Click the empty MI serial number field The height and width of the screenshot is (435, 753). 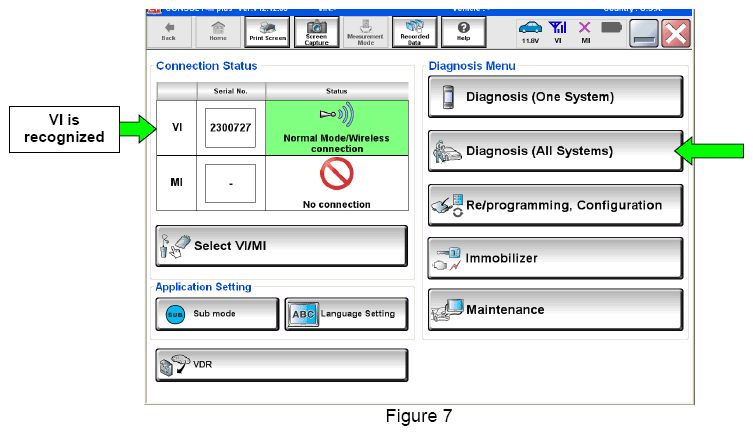click(231, 183)
